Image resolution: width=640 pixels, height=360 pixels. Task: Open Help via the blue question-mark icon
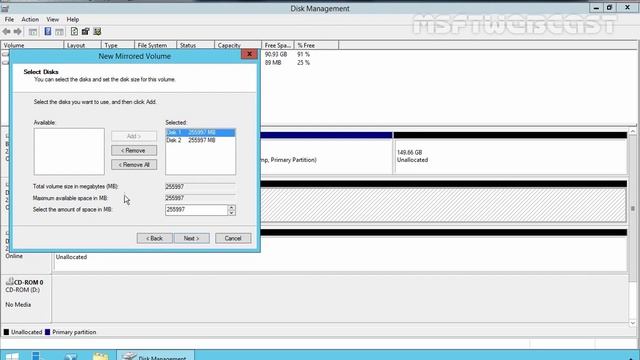[48, 31]
